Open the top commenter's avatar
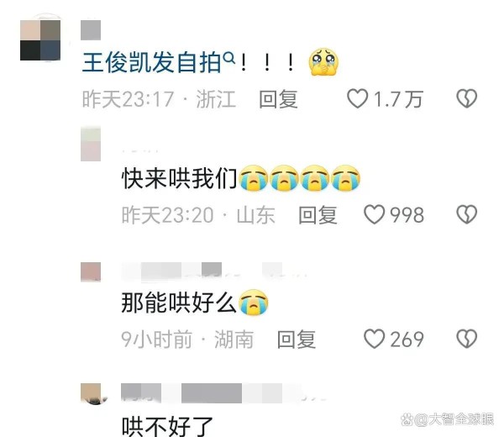This screenshot has height=437, width=504. (40, 40)
